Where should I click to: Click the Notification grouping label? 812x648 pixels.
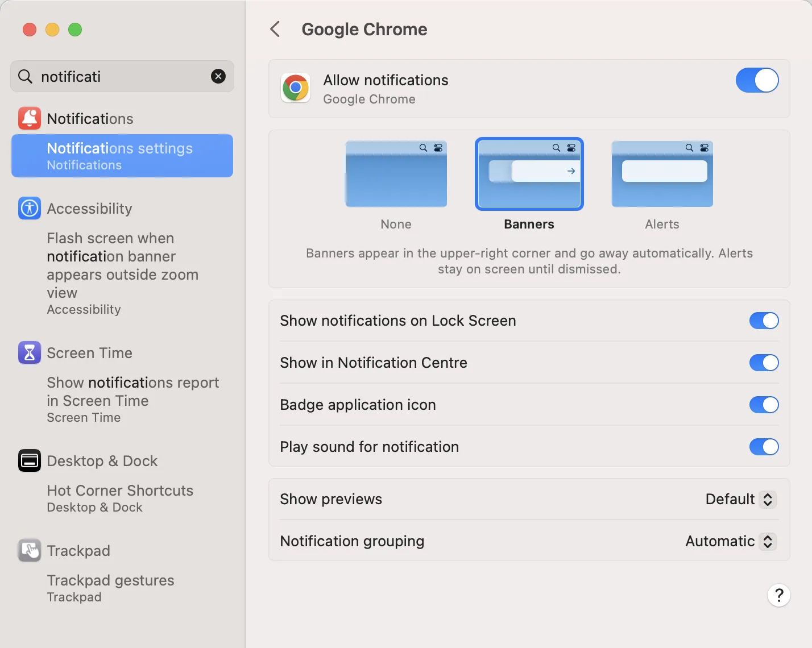[352, 541]
